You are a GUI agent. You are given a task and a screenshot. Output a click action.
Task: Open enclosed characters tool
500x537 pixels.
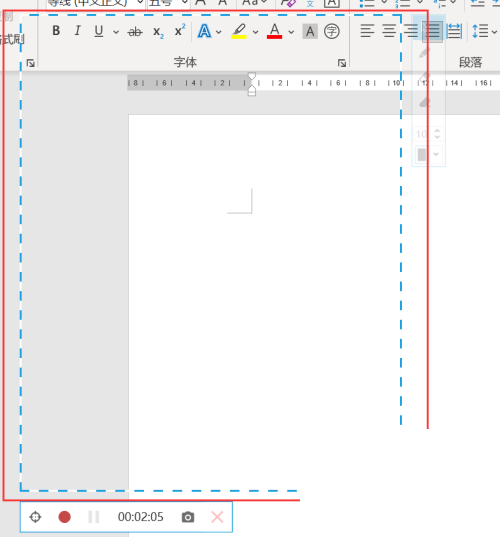click(x=332, y=32)
